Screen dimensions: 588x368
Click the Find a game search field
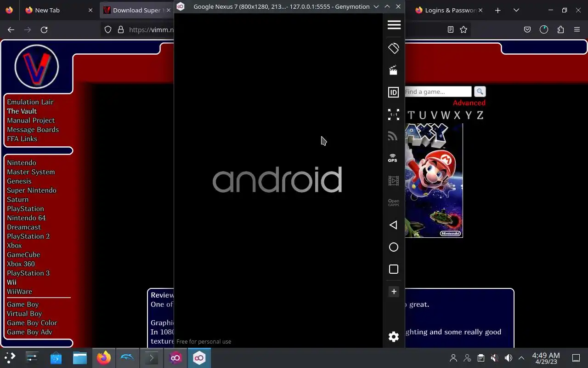click(438, 92)
